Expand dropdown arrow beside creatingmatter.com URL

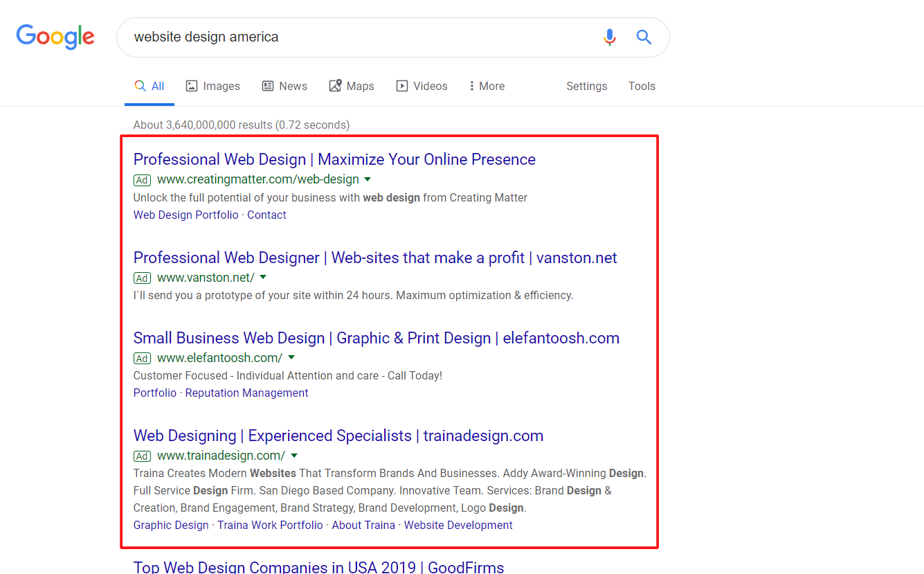pos(368,179)
